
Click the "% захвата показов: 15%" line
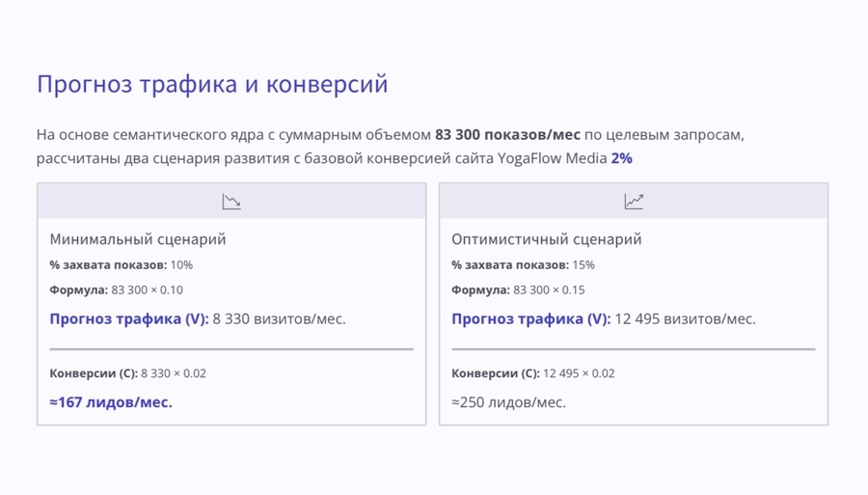pyautogui.click(x=523, y=265)
